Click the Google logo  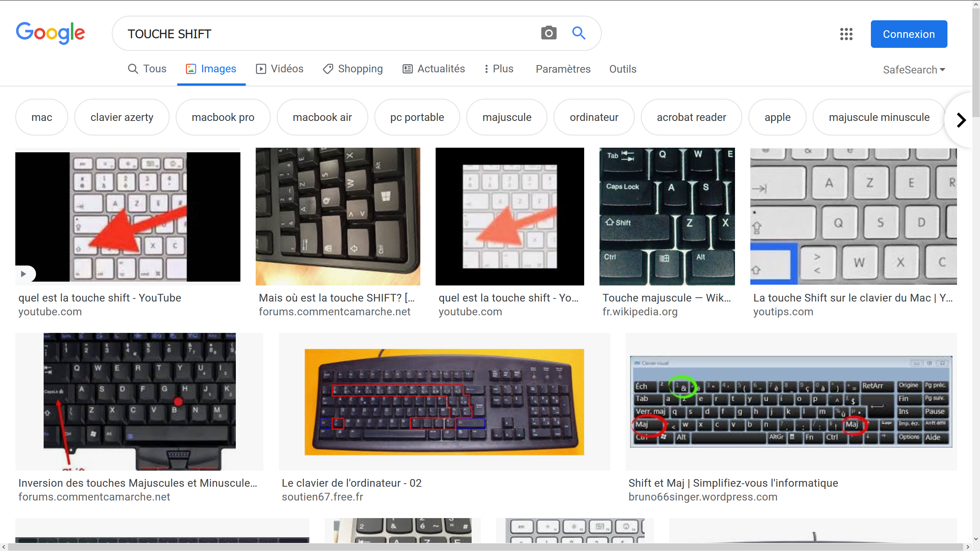pos(50,33)
